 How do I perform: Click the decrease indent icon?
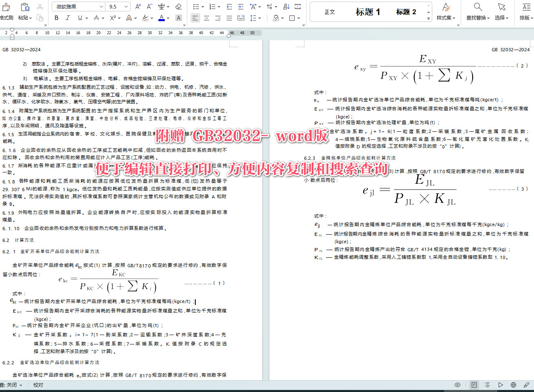coord(230,7)
